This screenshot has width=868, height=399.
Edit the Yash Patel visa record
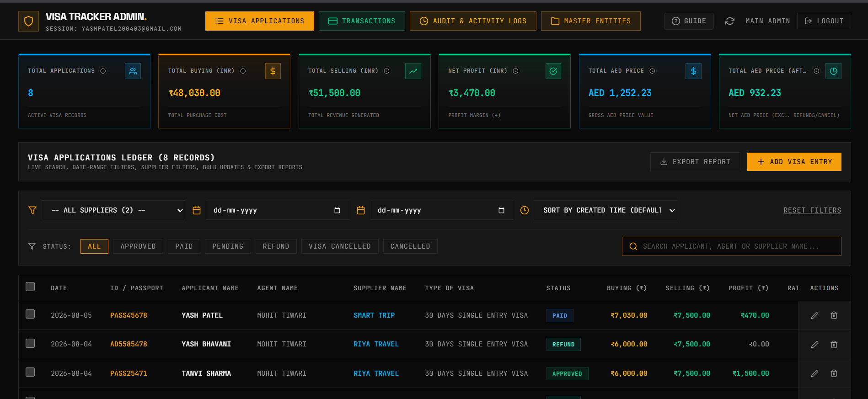pos(814,315)
